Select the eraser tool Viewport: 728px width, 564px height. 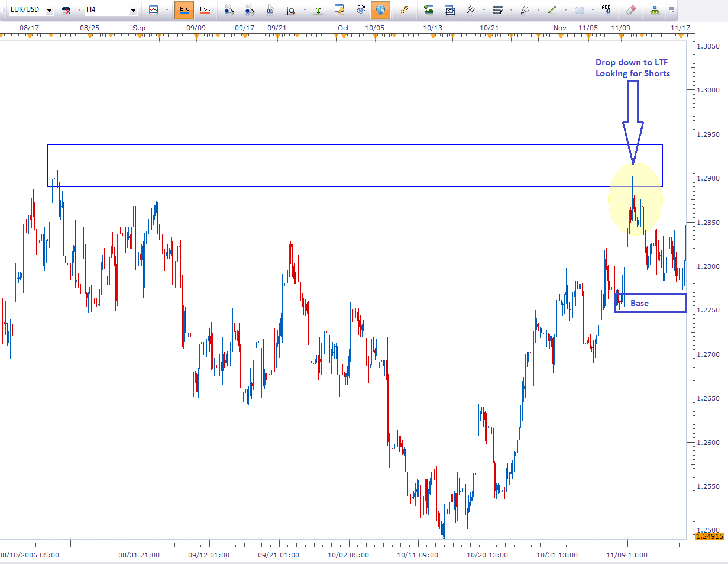[630, 10]
